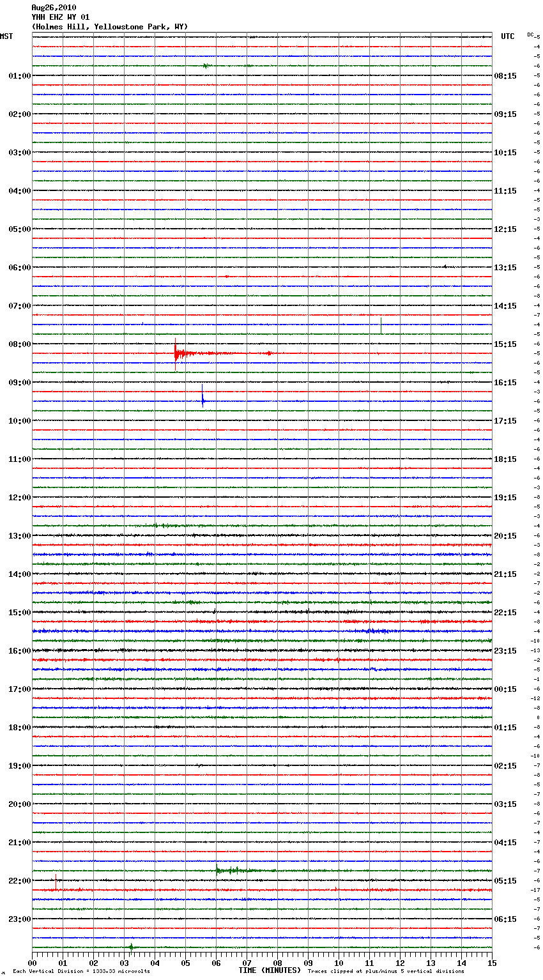Click the MST timezone header
The width and height of the screenshot is (543, 980).
(x=6, y=36)
